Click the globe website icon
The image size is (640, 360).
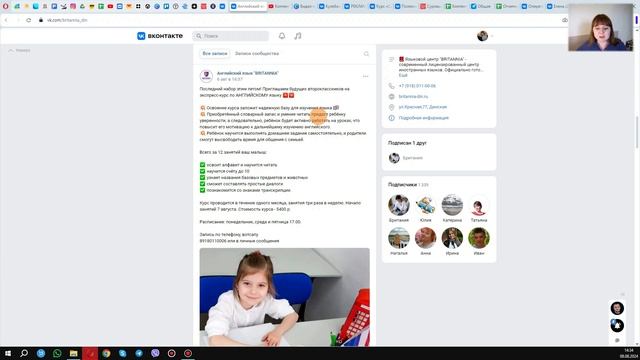point(391,97)
